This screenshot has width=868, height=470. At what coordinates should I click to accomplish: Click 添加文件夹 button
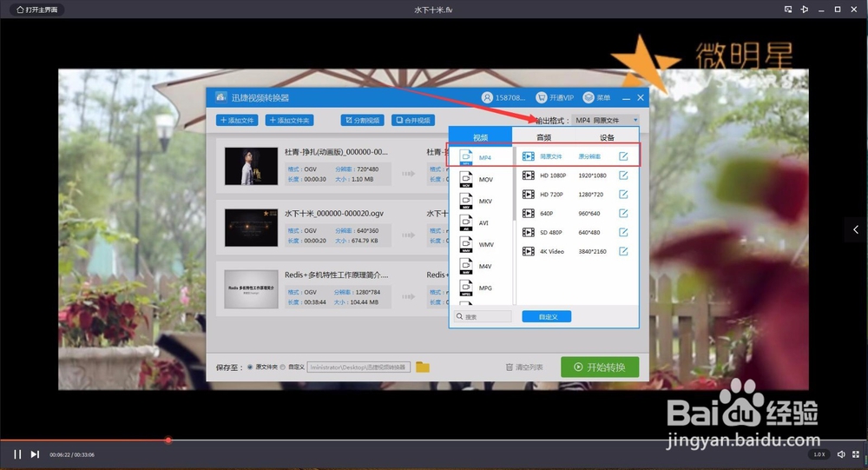tap(290, 120)
